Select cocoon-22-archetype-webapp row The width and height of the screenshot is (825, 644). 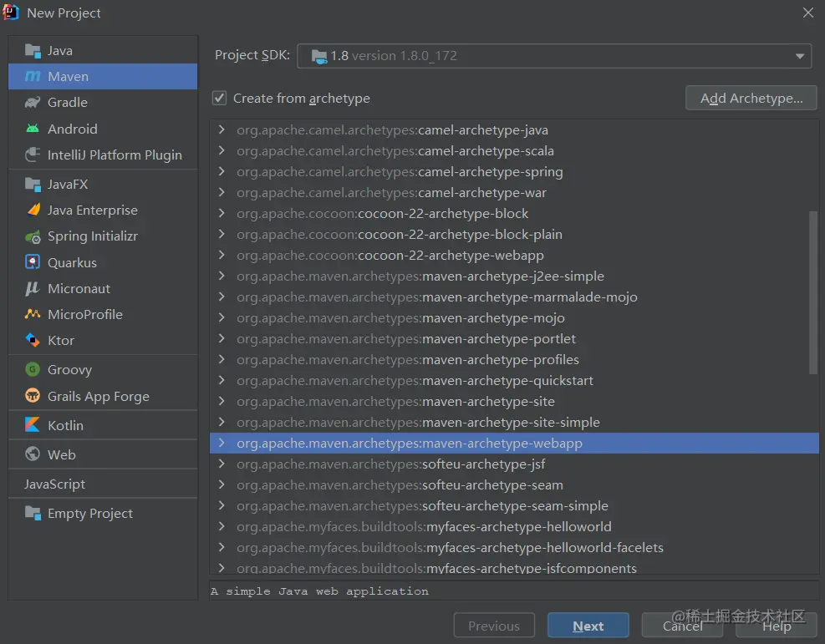[x=514, y=256]
